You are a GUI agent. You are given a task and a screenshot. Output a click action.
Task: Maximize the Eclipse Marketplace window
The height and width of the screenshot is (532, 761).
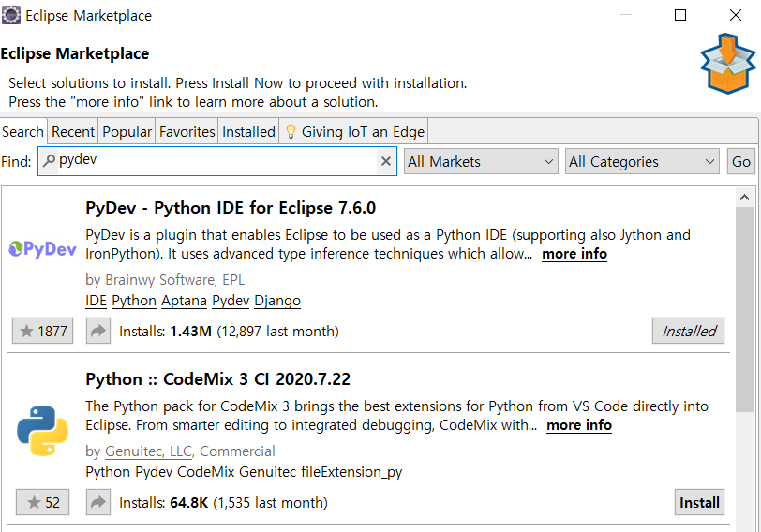680,15
